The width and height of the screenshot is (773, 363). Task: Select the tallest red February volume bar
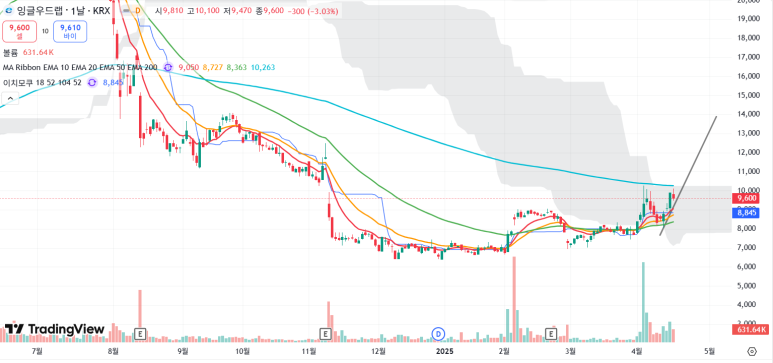click(x=514, y=299)
